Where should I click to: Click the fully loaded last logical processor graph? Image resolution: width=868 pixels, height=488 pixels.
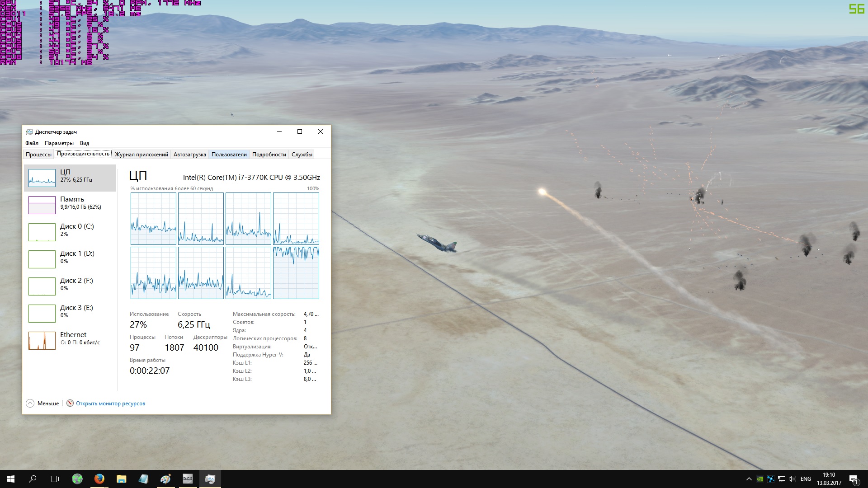point(296,273)
